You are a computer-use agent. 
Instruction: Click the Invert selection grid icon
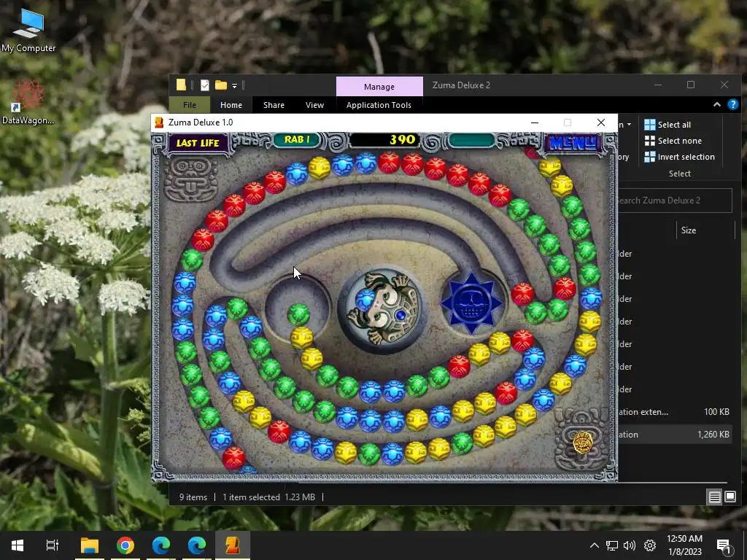coord(649,157)
